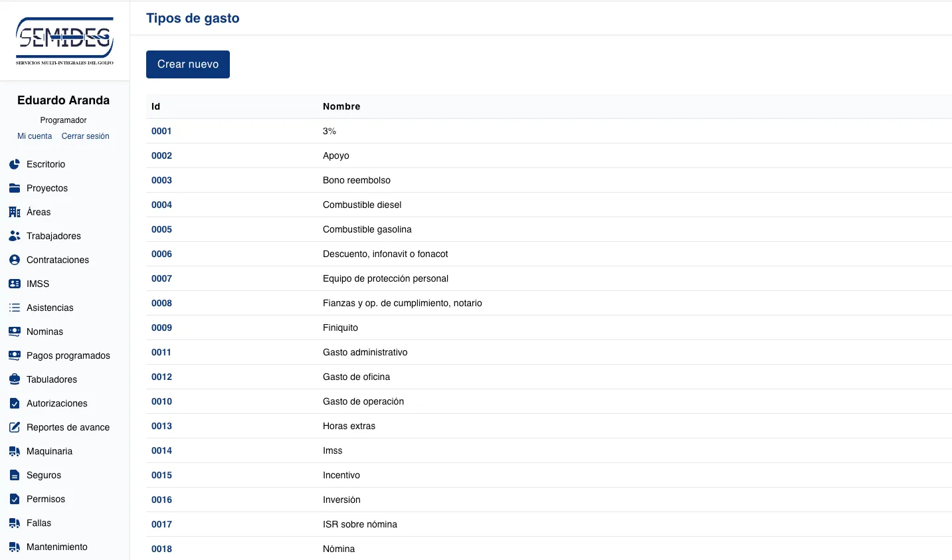952x560 pixels.
Task: Select the 0010 Gasto de operación ID
Action: tap(161, 401)
